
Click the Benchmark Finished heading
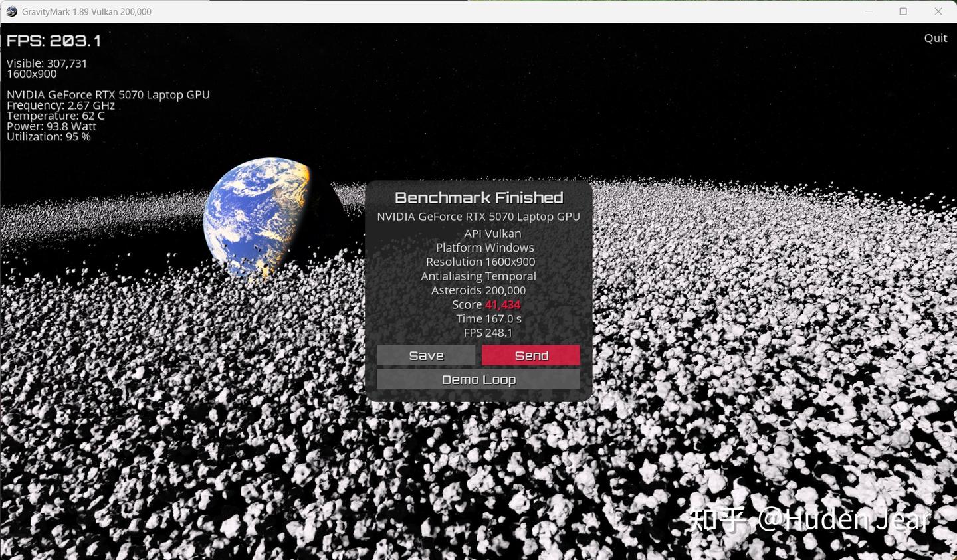pos(478,197)
